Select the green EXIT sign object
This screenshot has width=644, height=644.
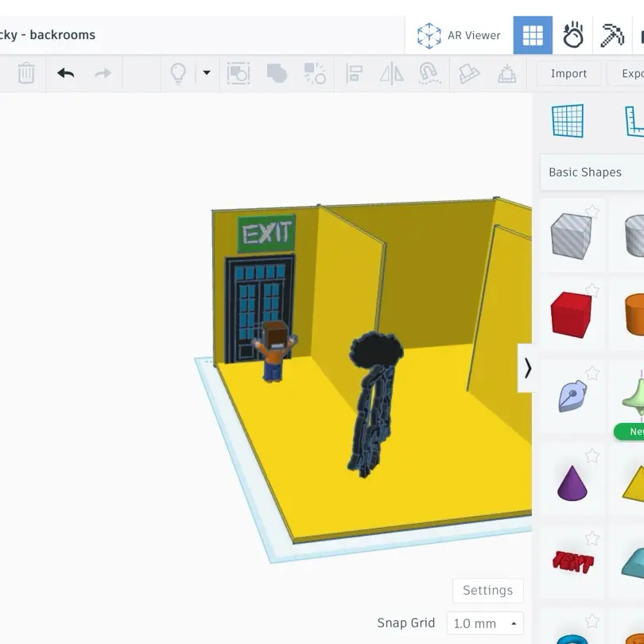(266, 233)
